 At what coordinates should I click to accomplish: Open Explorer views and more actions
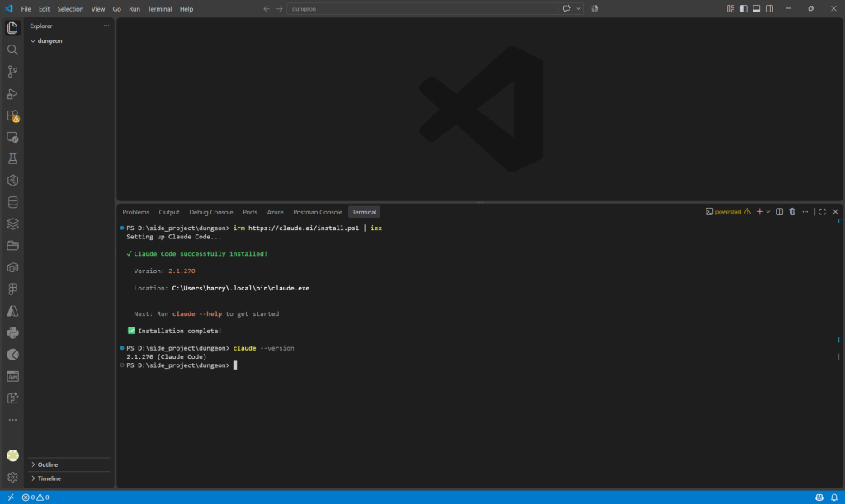click(x=106, y=26)
